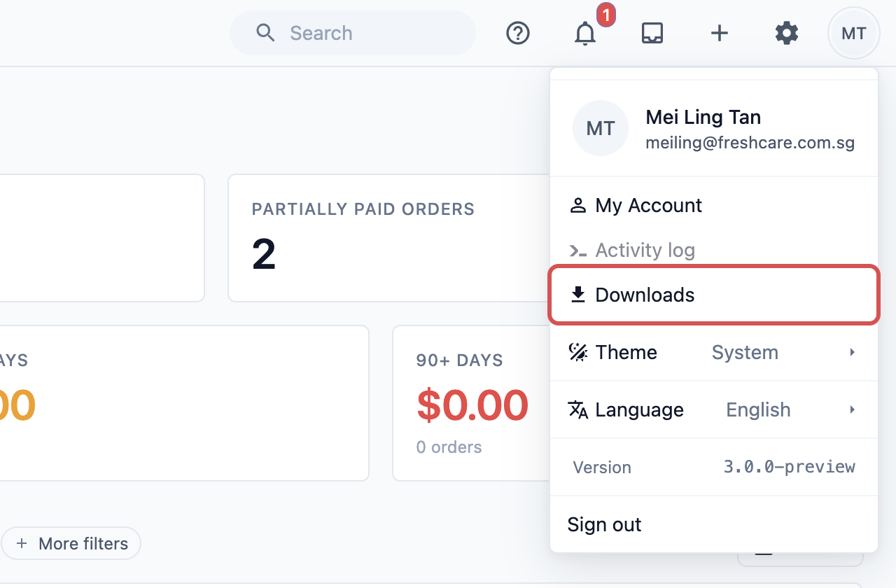The height and width of the screenshot is (588, 896).
Task: Expand the Theme submenu arrow
Action: pyautogui.click(x=852, y=352)
